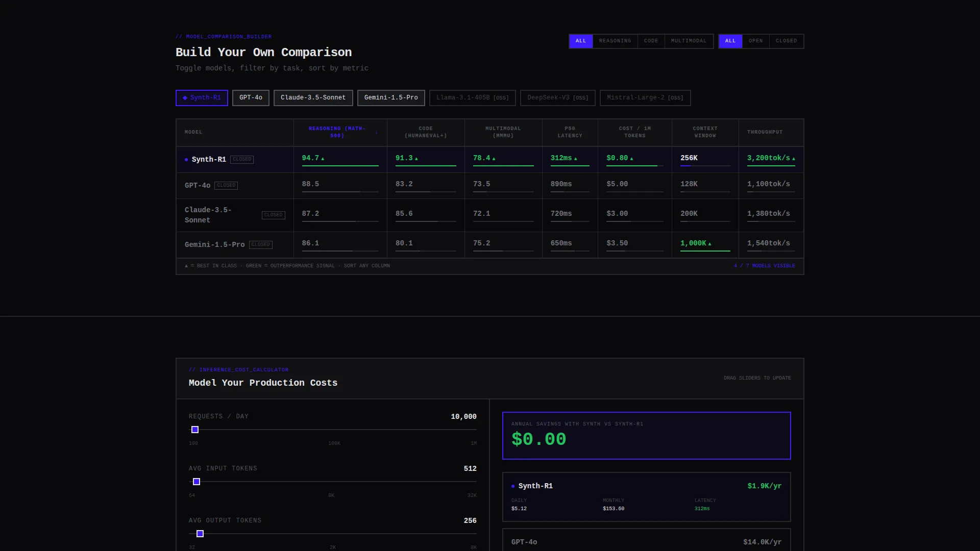Sort by P50 Latency column

point(570,133)
